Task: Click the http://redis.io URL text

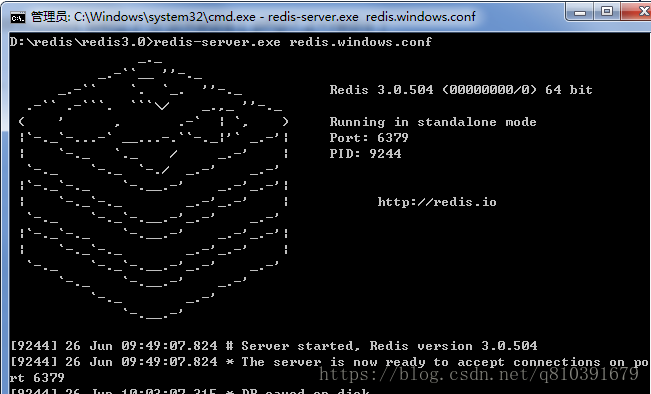Action: point(437,202)
